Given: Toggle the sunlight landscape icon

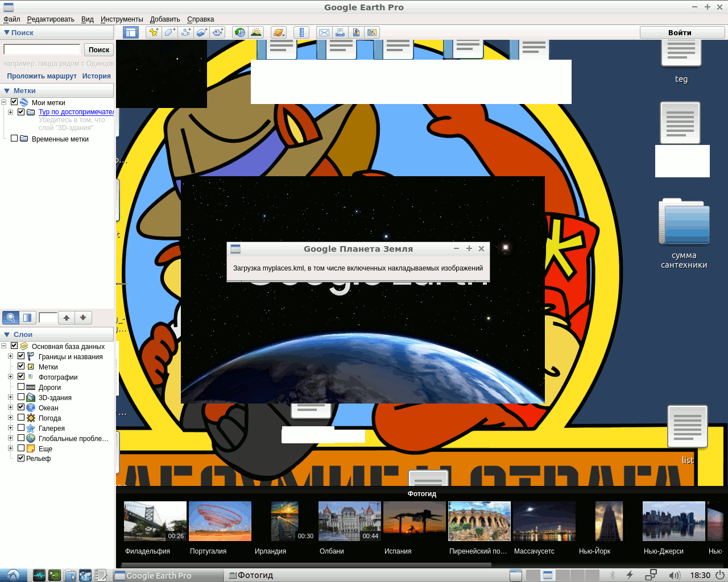Looking at the screenshot, I should (x=256, y=32).
